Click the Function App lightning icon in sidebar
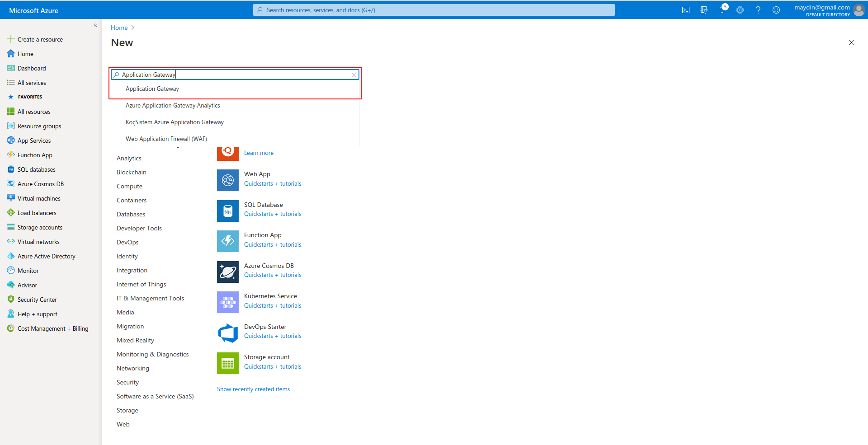The image size is (868, 445). point(11,155)
